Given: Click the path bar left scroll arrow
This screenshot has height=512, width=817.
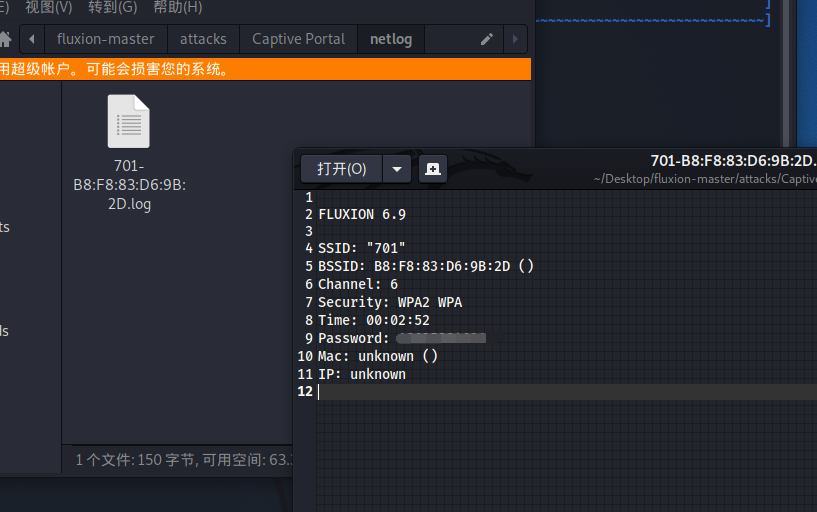Looking at the screenshot, I should (32, 39).
